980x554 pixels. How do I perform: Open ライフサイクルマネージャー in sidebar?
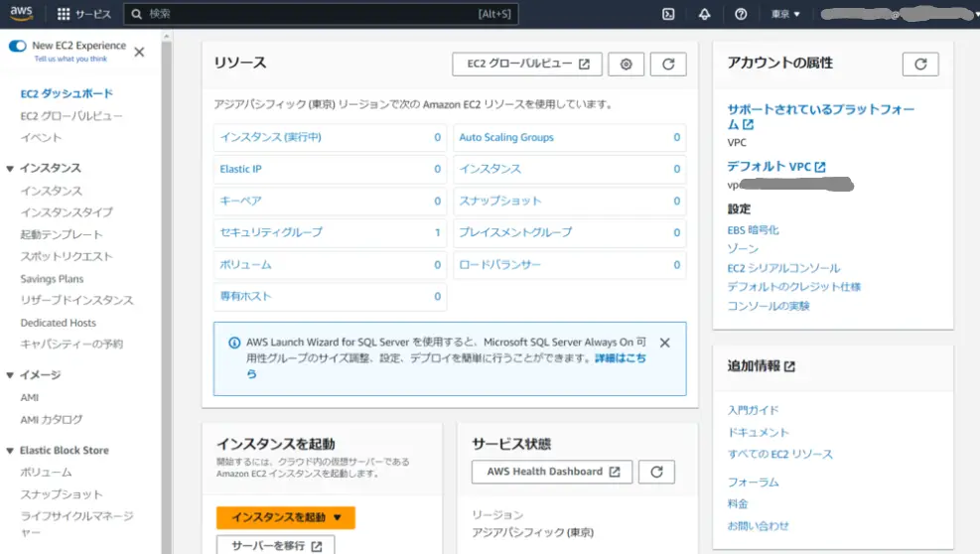pyautogui.click(x=76, y=524)
